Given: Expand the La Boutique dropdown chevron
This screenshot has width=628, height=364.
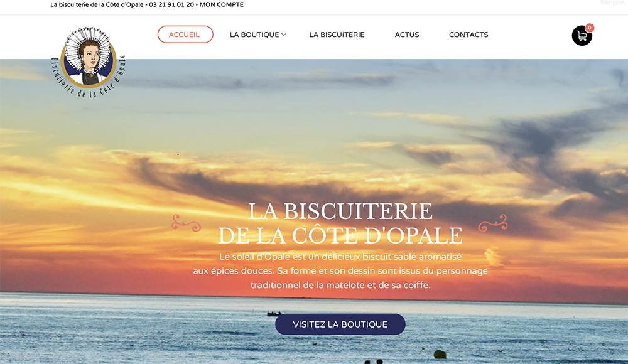Looking at the screenshot, I should coord(284,35).
